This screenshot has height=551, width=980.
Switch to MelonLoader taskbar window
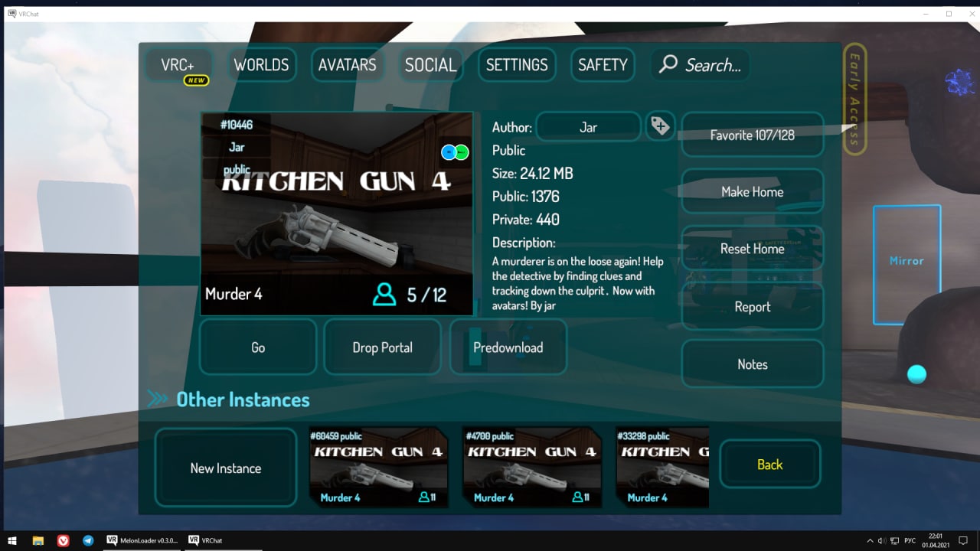coord(142,540)
